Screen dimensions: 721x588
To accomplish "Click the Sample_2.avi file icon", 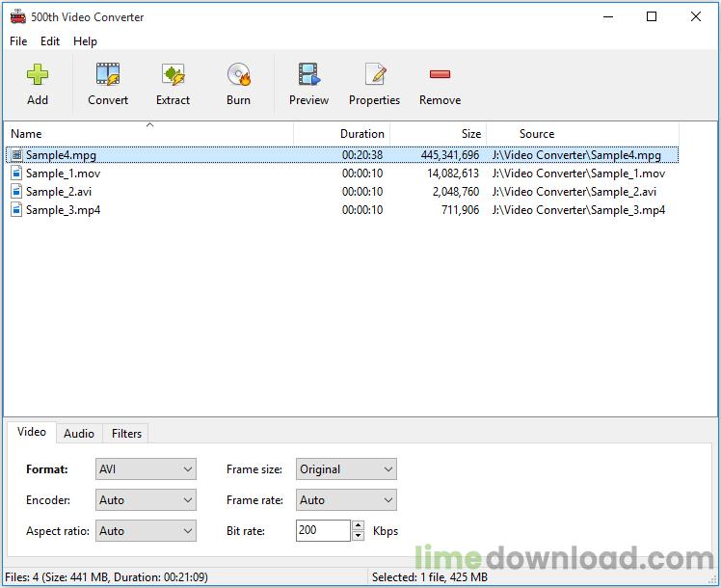I will pos(16,191).
